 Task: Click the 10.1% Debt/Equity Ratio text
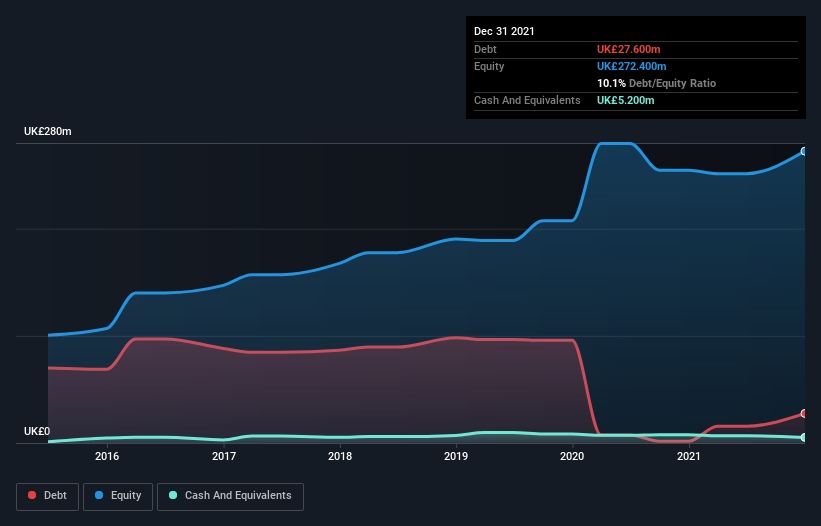click(656, 83)
